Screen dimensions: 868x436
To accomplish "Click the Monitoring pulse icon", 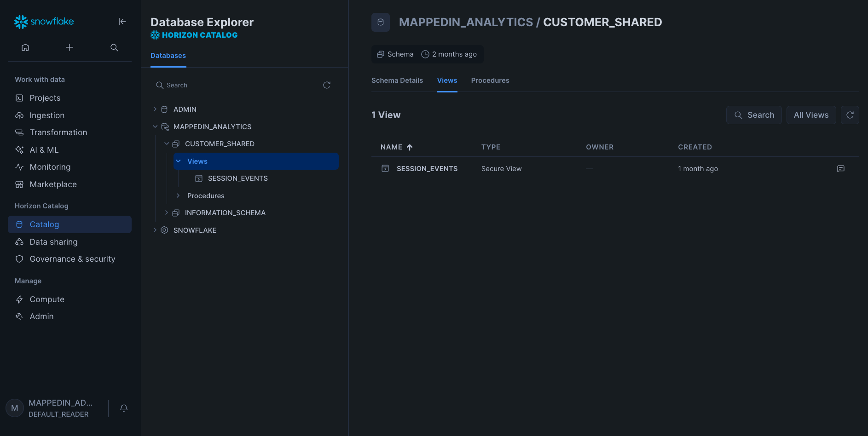I will click(x=19, y=167).
